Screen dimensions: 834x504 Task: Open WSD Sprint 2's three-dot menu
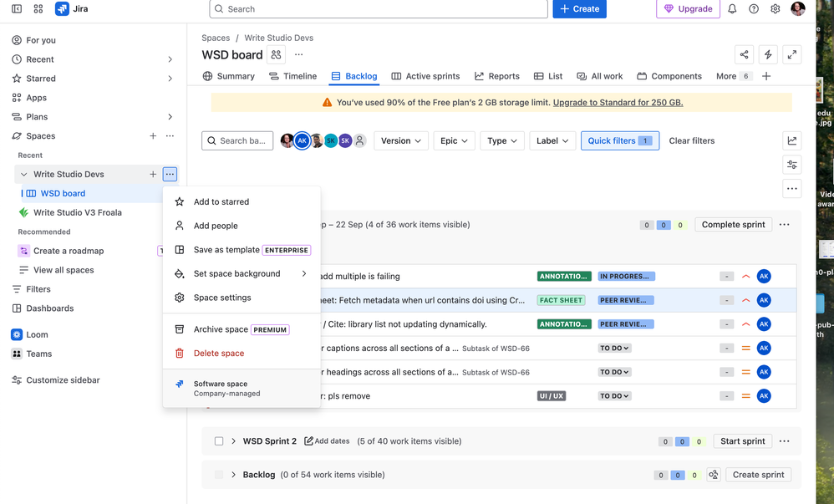click(x=784, y=441)
